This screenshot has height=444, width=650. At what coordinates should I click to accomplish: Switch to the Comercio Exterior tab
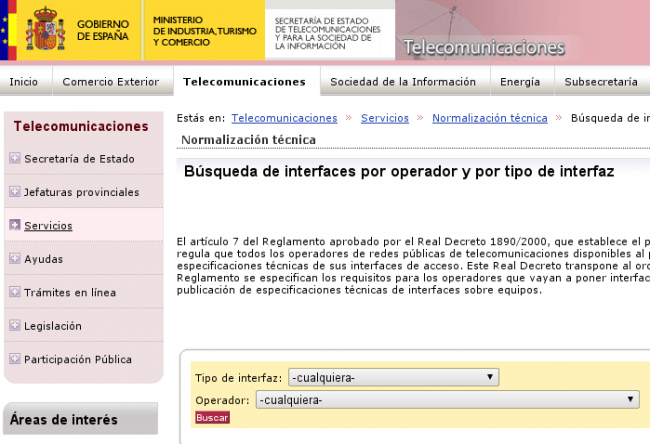tap(110, 81)
